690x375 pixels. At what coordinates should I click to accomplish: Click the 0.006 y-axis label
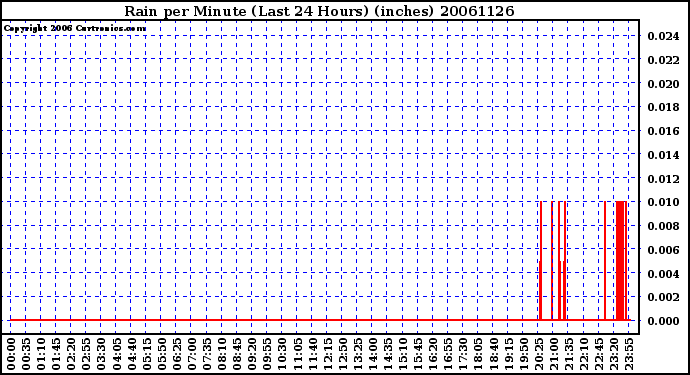(x=663, y=250)
